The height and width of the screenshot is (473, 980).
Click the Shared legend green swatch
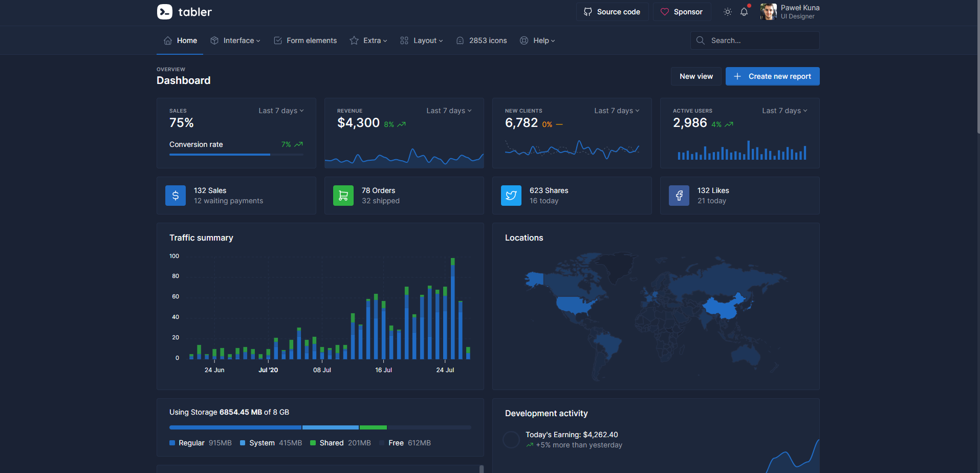[313, 443]
